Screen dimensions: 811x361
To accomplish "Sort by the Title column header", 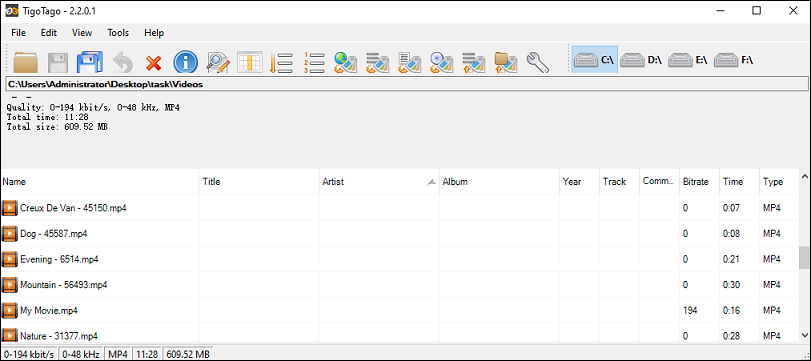I will point(259,182).
